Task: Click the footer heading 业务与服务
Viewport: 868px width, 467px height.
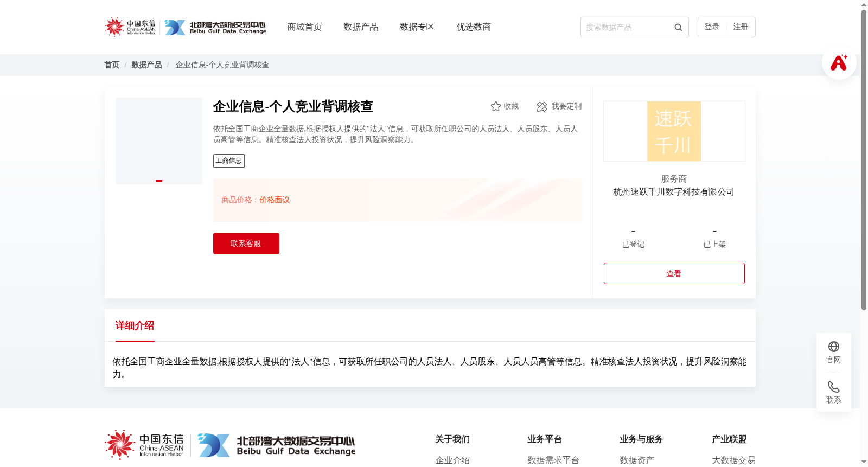Action: tap(641, 439)
